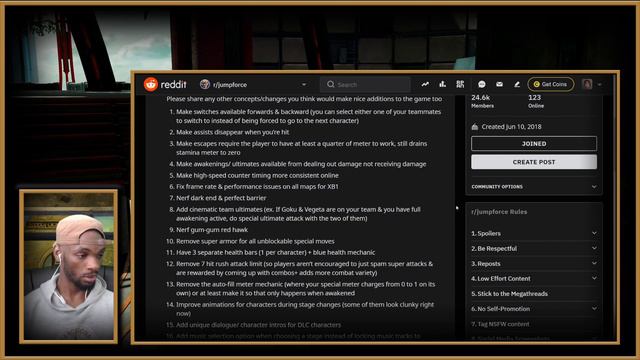This screenshot has height=360, width=640.
Task: Click the user profile avatar
Action: click(x=587, y=84)
